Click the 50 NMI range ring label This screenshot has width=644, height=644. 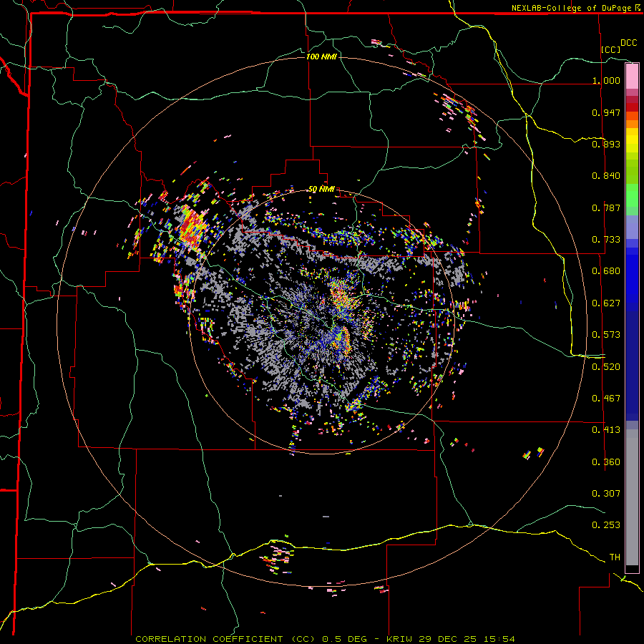pos(321,190)
